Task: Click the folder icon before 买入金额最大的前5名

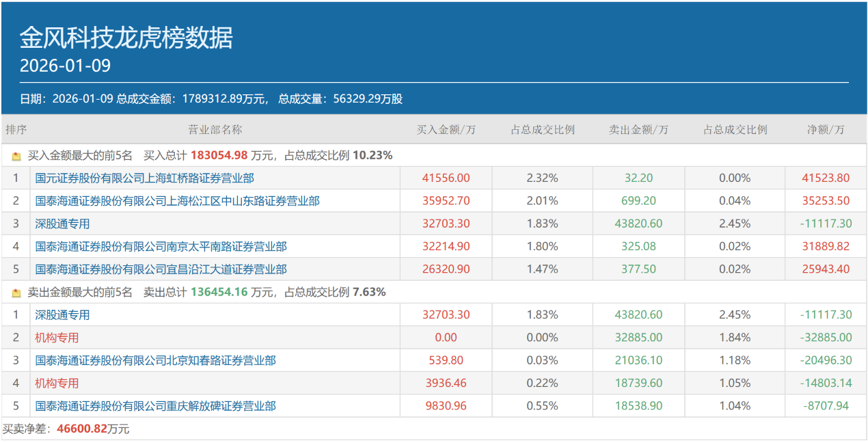Action: (x=15, y=155)
